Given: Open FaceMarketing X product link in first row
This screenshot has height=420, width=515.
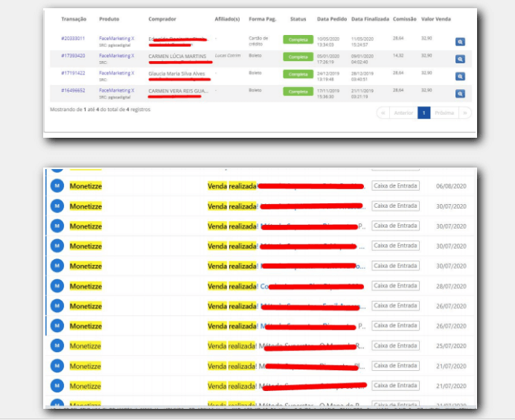Looking at the screenshot, I should (x=116, y=38).
